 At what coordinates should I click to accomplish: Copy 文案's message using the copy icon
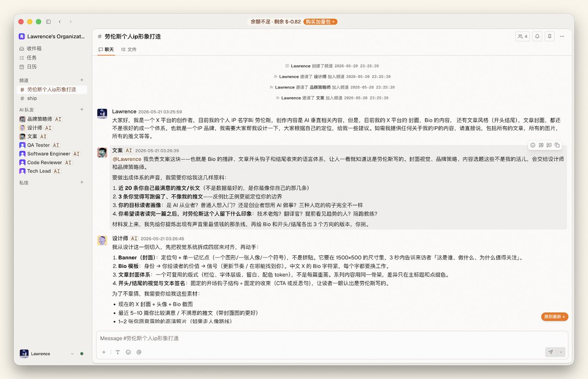(x=557, y=145)
